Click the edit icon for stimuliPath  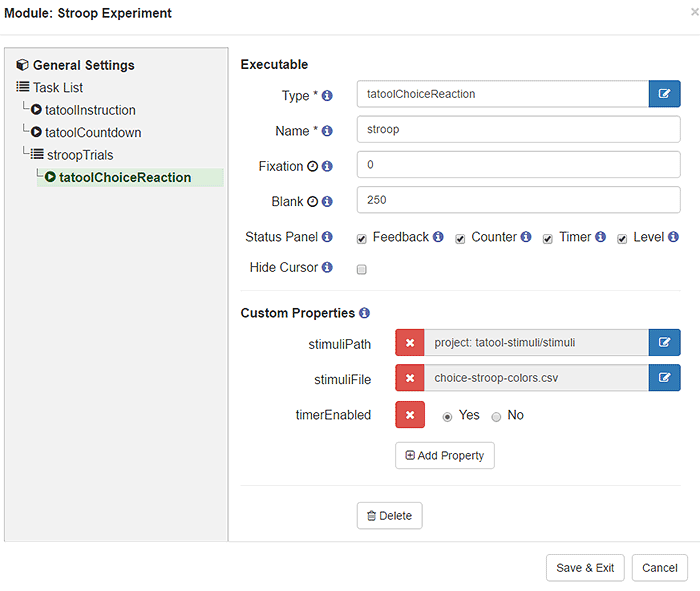[664, 343]
